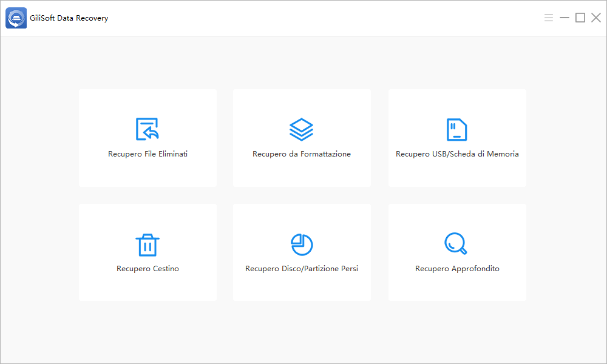Select Recupero Disco/Partizione Persi text
607x364 pixels.
[302, 269]
